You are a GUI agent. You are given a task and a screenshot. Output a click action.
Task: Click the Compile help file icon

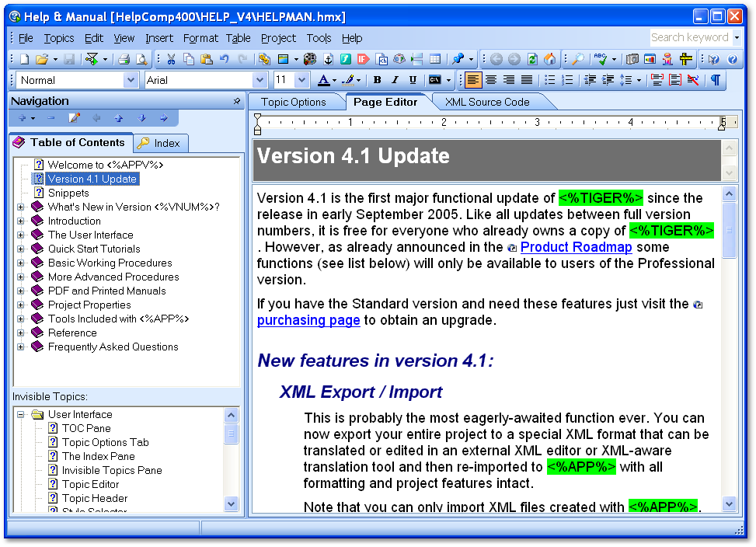pos(92,59)
